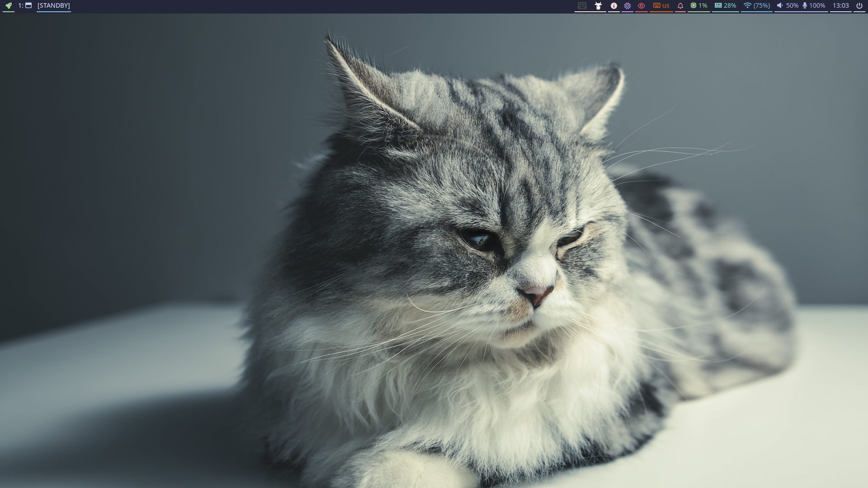The height and width of the screenshot is (488, 868).
Task: Open the on-screen keyboard icon
Action: tap(582, 6)
